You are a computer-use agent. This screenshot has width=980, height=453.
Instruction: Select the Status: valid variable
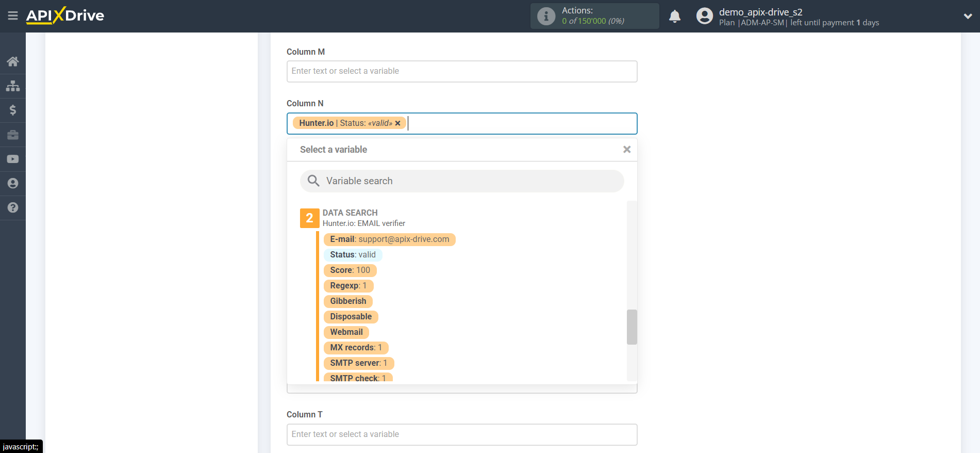[x=353, y=255]
